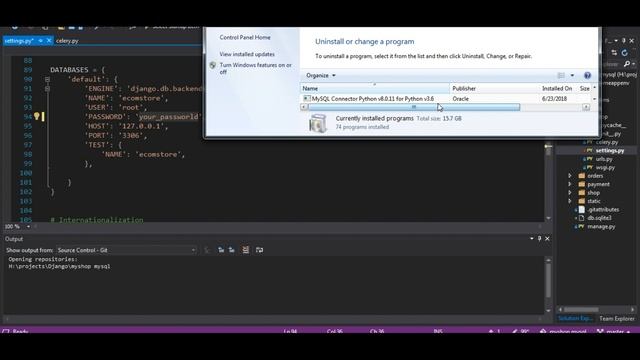Open the Organize dropdown menu
640x360 pixels.
321,76
